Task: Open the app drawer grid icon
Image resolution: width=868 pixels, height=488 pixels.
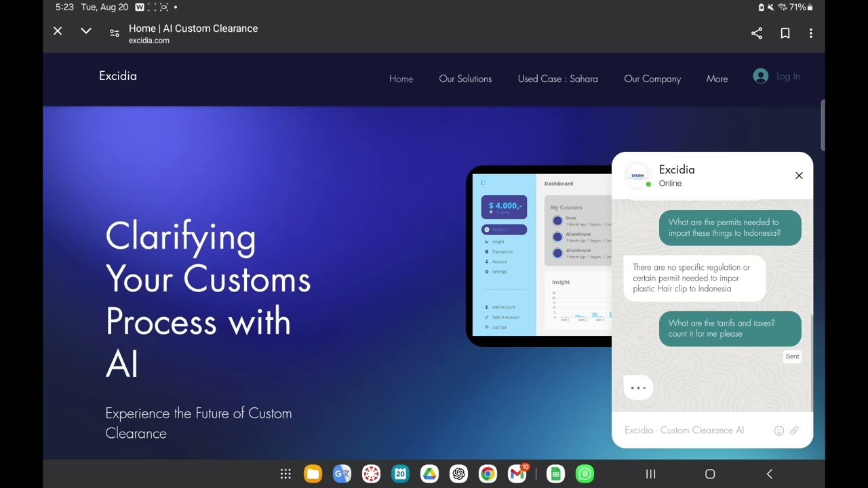Action: (x=285, y=474)
